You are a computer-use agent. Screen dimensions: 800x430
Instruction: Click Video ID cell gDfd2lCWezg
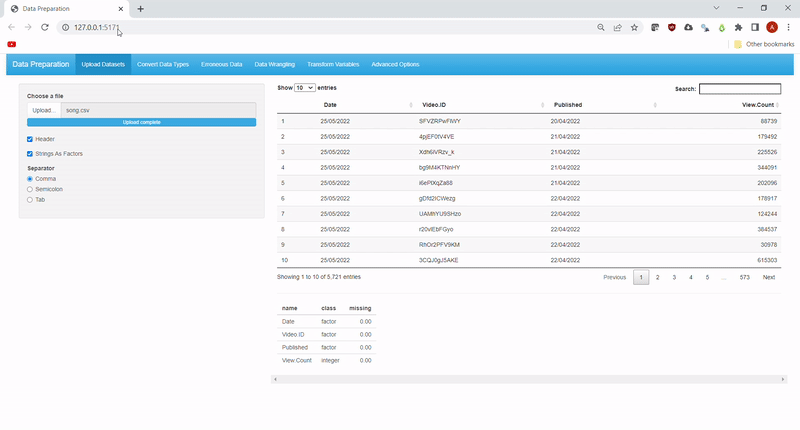pos(437,199)
